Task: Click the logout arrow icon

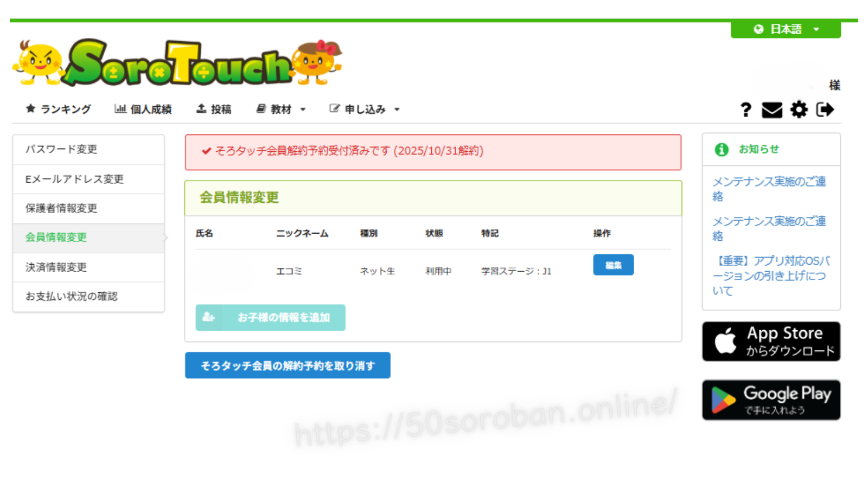Action: pyautogui.click(x=825, y=110)
